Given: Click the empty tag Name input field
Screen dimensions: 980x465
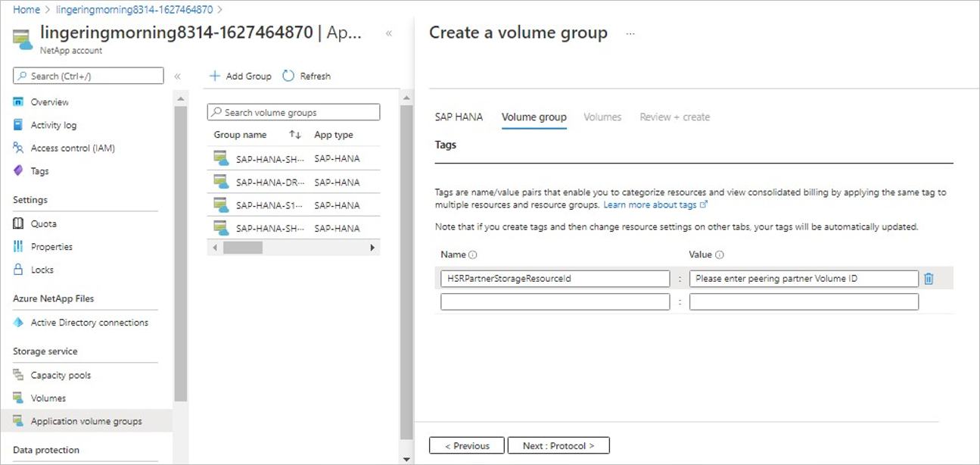Looking at the screenshot, I should [555, 302].
